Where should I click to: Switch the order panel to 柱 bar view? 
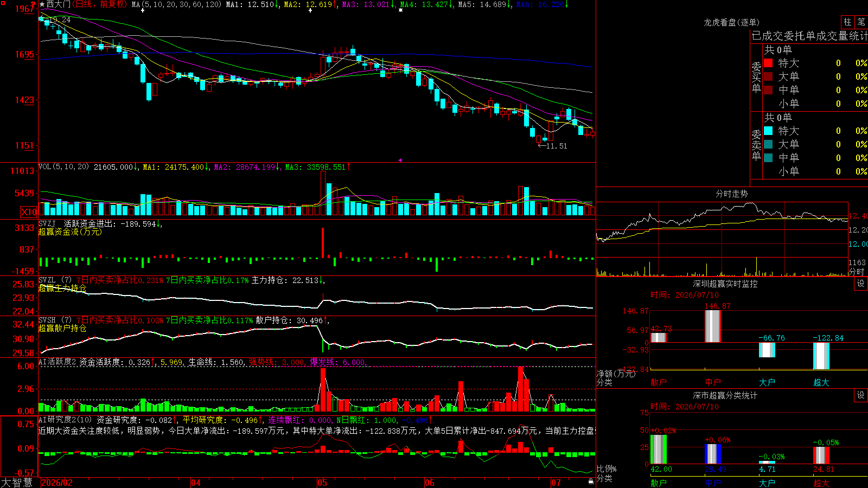point(847,22)
